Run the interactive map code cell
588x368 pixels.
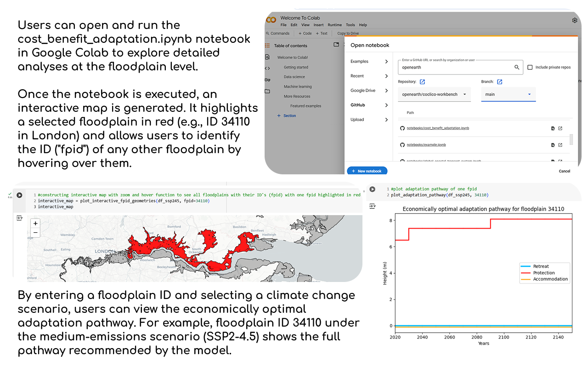coord(19,195)
